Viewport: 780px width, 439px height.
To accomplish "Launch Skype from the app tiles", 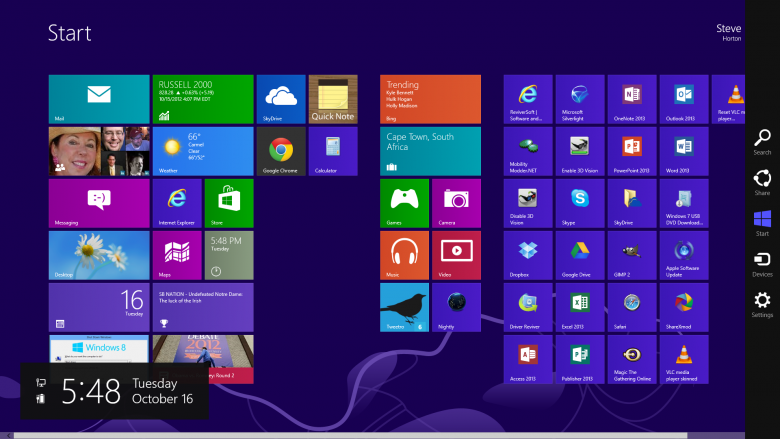I will 580,203.
